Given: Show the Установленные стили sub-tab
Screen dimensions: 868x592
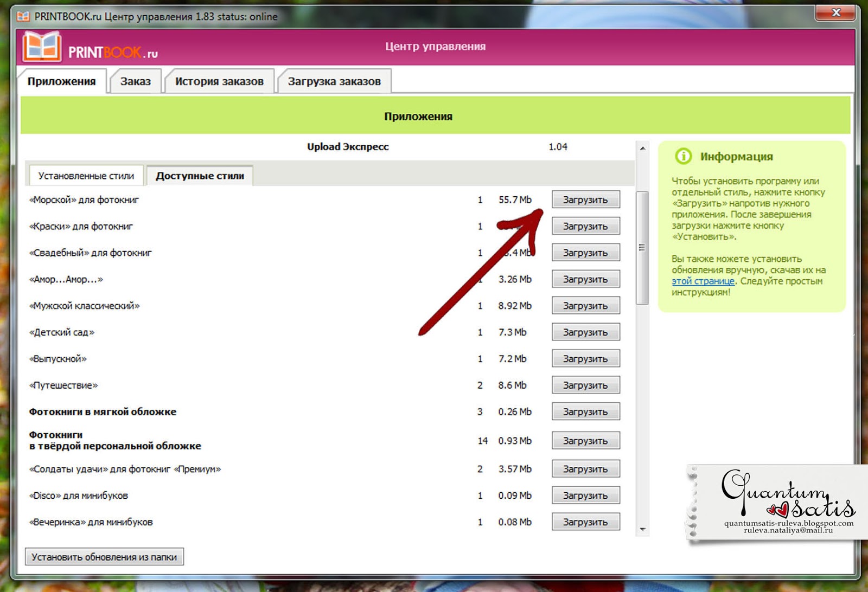Looking at the screenshot, I should [x=86, y=176].
